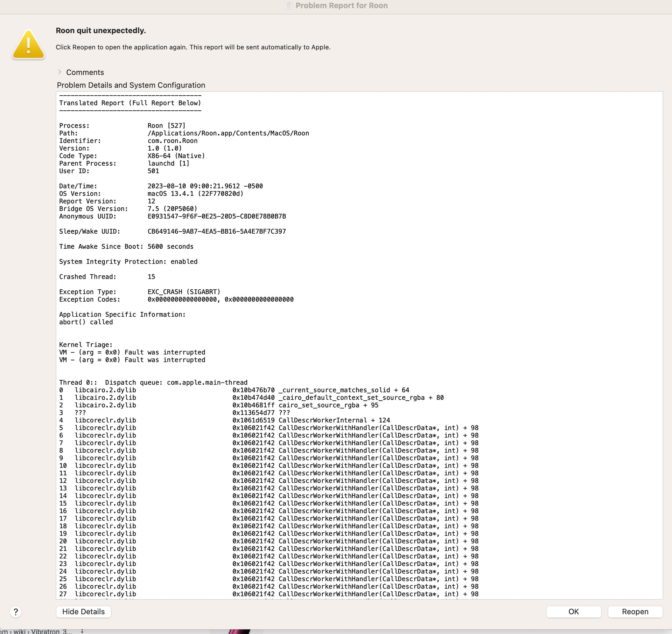Screen dimensions: 672x634
Task: Click stack frame 27 libcoreclr.dylib row
Action: point(268,594)
